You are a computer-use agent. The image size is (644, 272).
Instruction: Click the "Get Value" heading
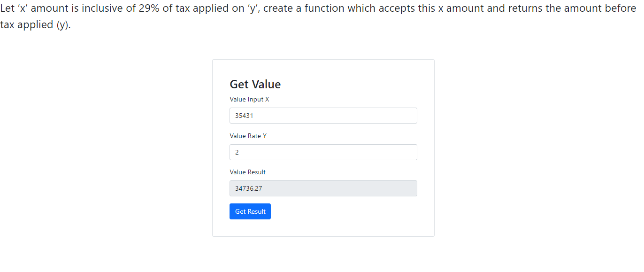click(x=255, y=84)
